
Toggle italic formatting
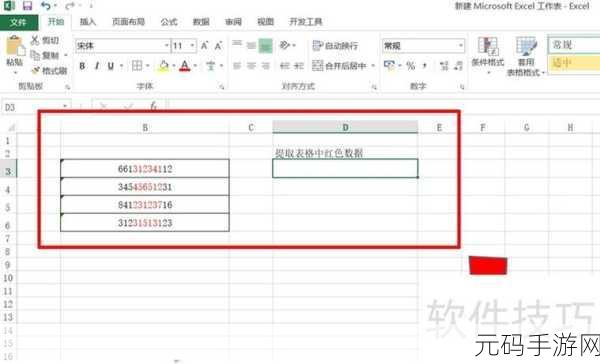(97, 66)
